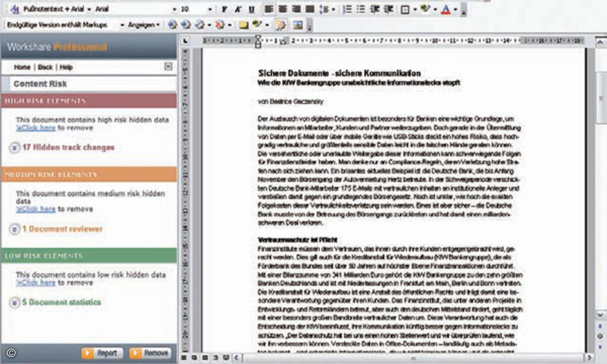Switch to Print Layout view
This screenshot has width=607, height=364.
coord(205,357)
